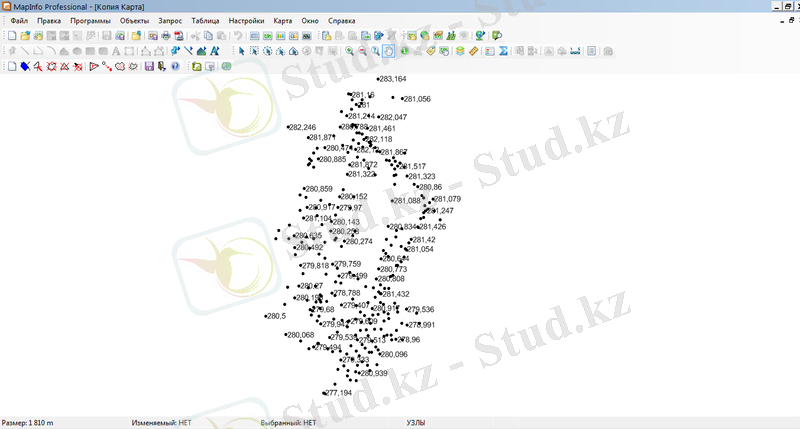Open a New Grapher window icon
800x429 pixels.
pyautogui.click(x=281, y=36)
